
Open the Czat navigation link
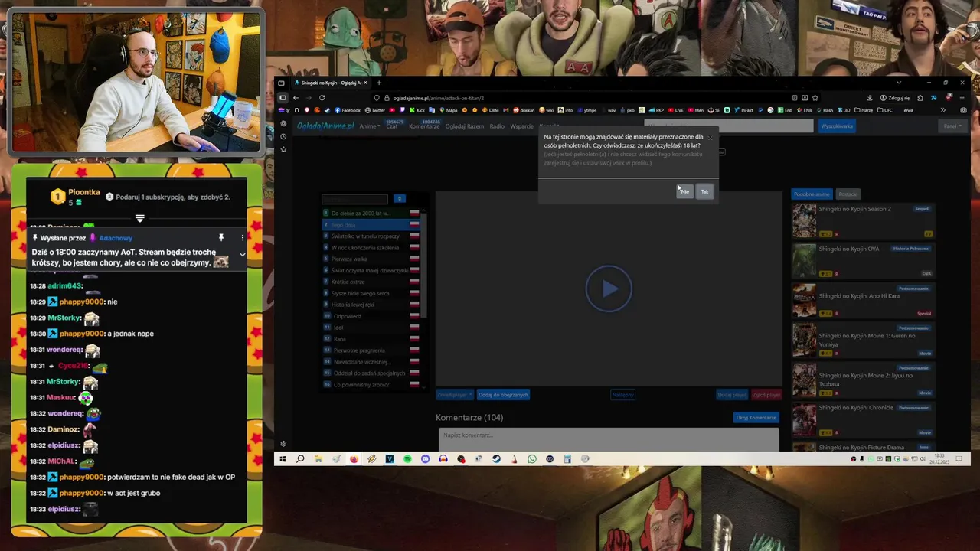coord(392,126)
